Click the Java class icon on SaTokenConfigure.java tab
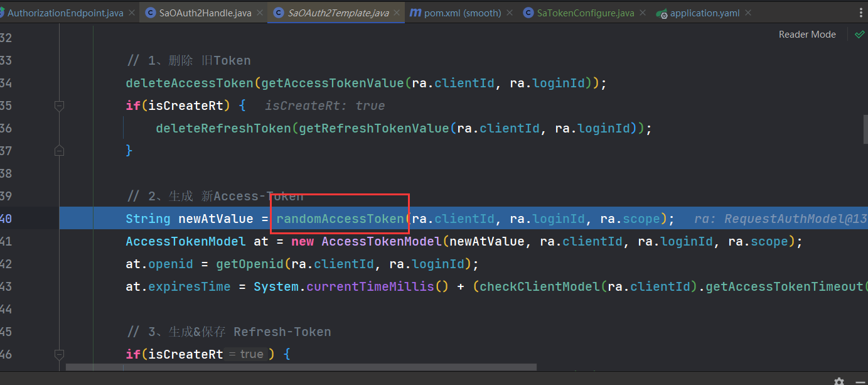Viewport: 868px width, 385px height. [x=528, y=12]
